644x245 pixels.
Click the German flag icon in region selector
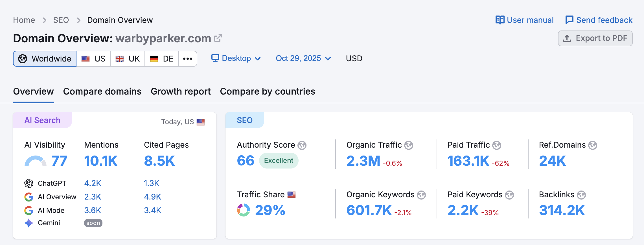tap(154, 59)
